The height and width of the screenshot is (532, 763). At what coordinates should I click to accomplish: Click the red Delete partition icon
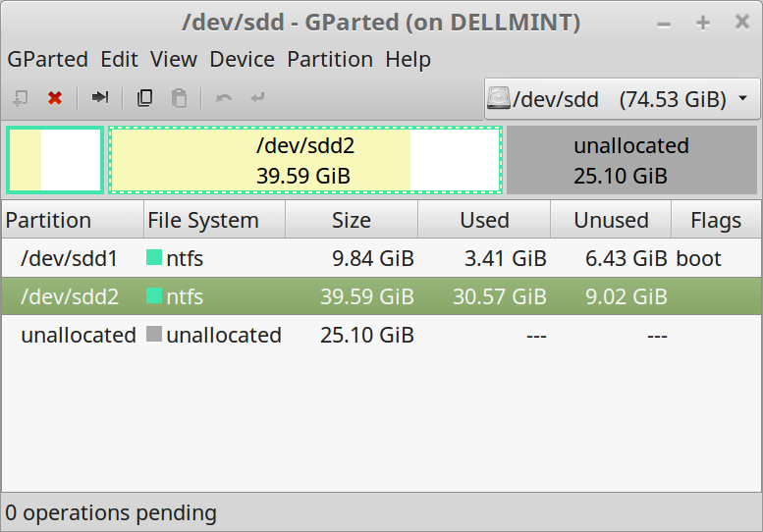tap(55, 98)
